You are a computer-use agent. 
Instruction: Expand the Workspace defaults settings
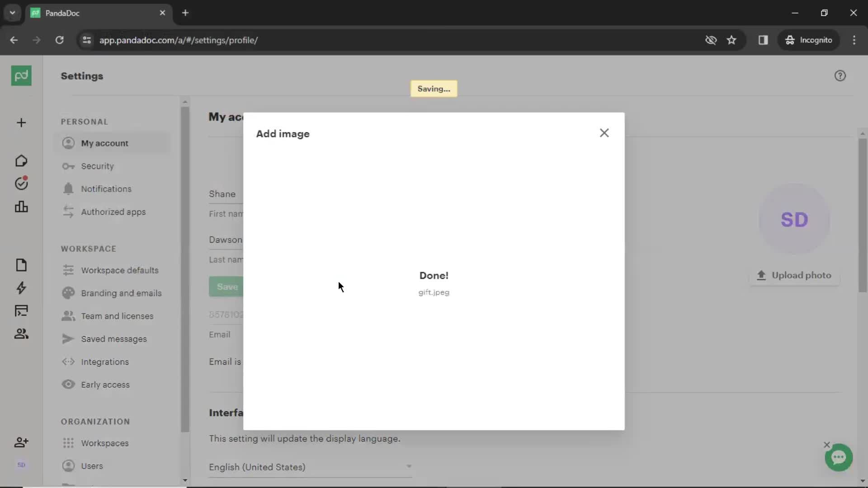click(x=120, y=270)
